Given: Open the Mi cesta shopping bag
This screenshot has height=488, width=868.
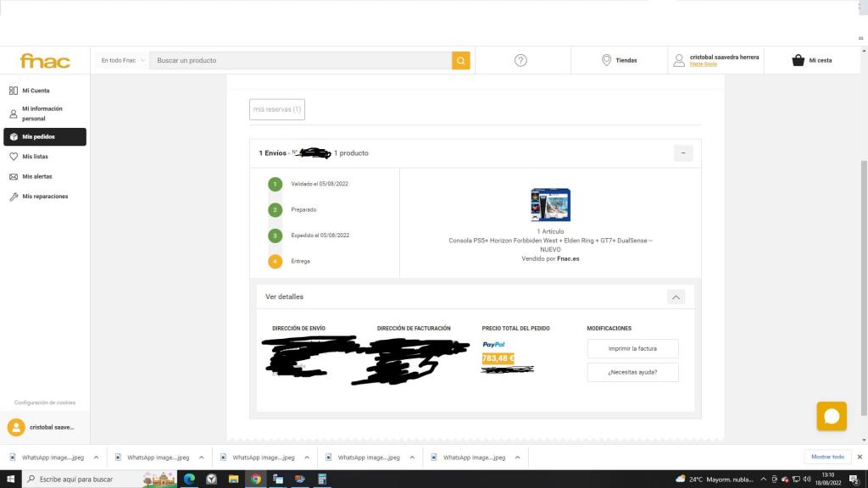Looking at the screenshot, I should tap(798, 60).
